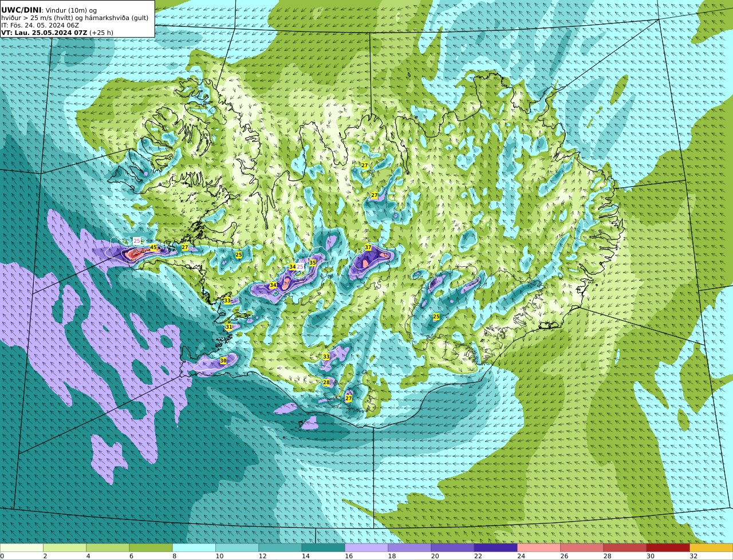Click the 24–26 m/s pink legend swatch
This screenshot has width=733, height=560.
click(x=539, y=548)
